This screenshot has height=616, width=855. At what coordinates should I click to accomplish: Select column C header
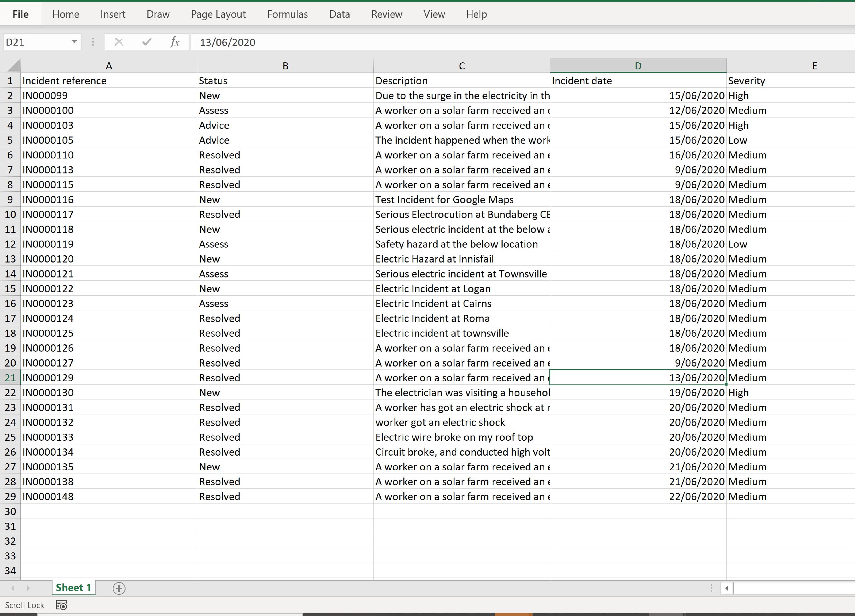pos(462,66)
